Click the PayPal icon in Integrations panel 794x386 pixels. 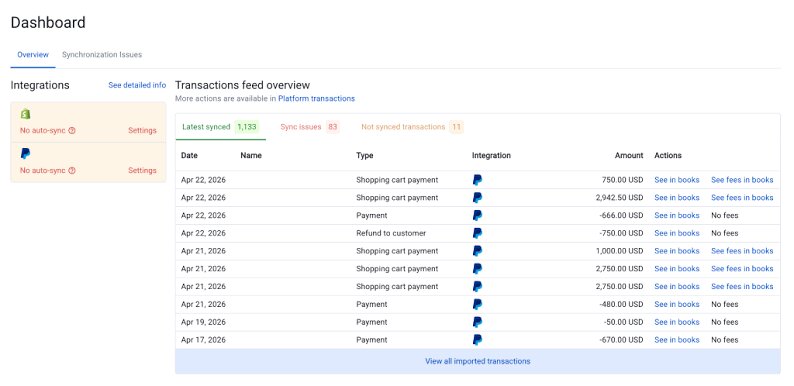pos(25,153)
